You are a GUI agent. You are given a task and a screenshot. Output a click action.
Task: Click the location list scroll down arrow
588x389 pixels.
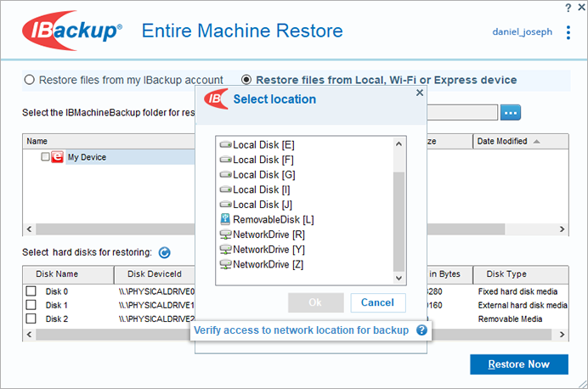(399, 278)
